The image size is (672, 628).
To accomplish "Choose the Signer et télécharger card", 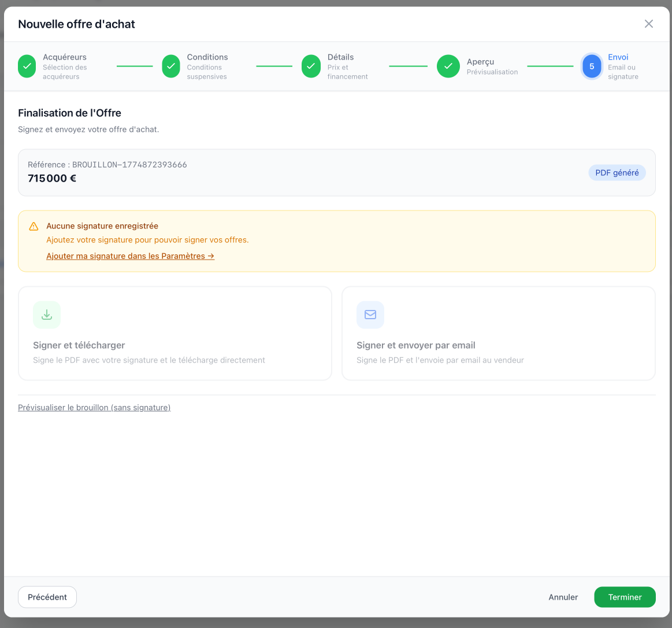I will pyautogui.click(x=175, y=333).
